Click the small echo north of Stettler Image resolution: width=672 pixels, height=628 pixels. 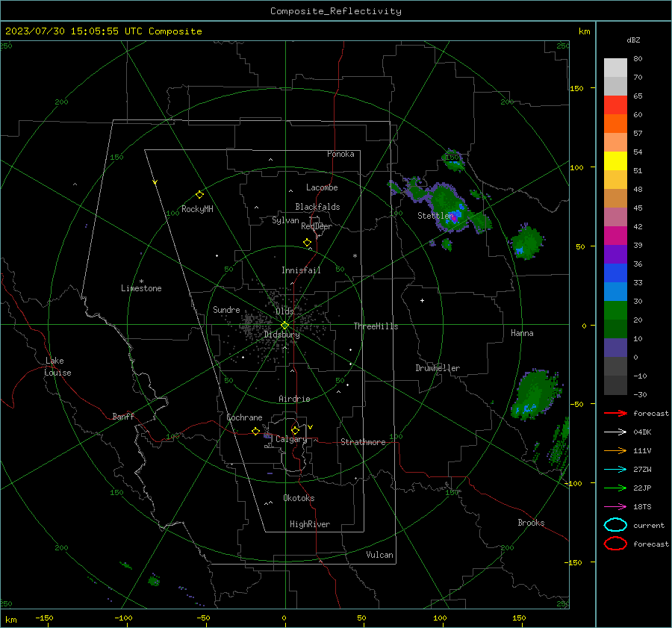[453, 160]
